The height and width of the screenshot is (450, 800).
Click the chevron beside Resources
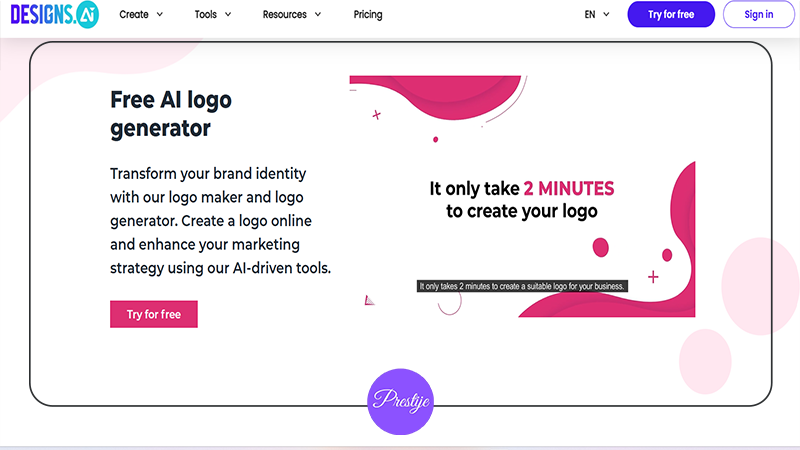pyautogui.click(x=318, y=15)
